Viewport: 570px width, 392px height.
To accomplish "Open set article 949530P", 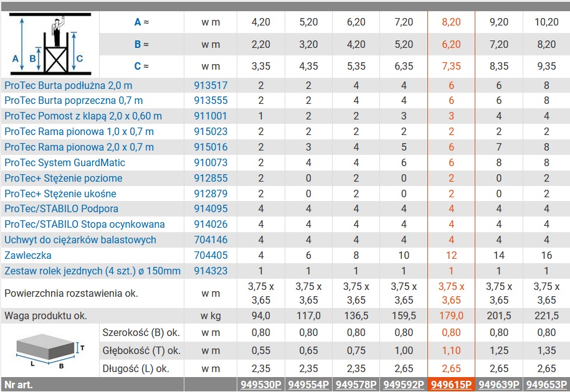I will (x=260, y=385).
